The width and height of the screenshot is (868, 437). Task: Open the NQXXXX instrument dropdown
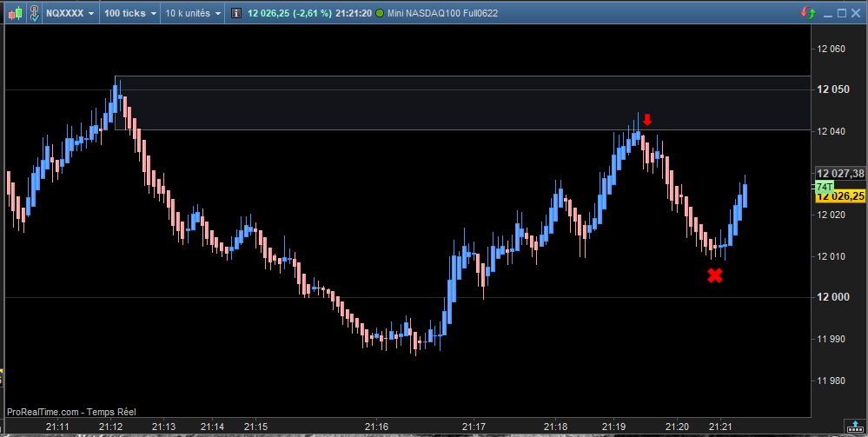70,13
